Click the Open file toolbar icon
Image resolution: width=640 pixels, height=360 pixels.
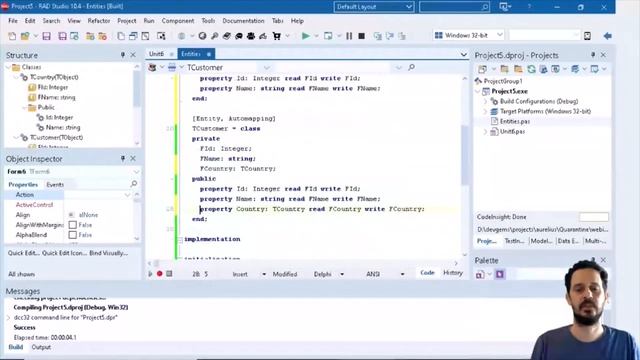click(25, 36)
